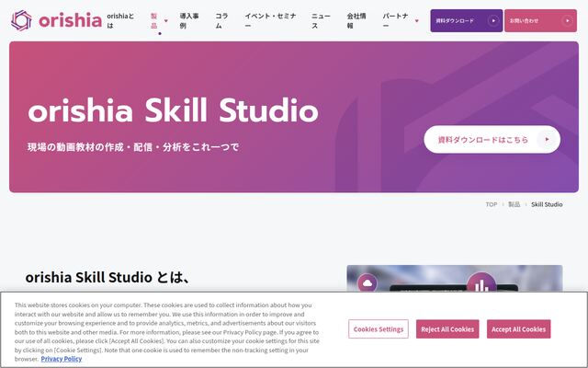Viewport: 588px width, 368px height.
Task: Open the ニュース news page
Action: [321, 20]
